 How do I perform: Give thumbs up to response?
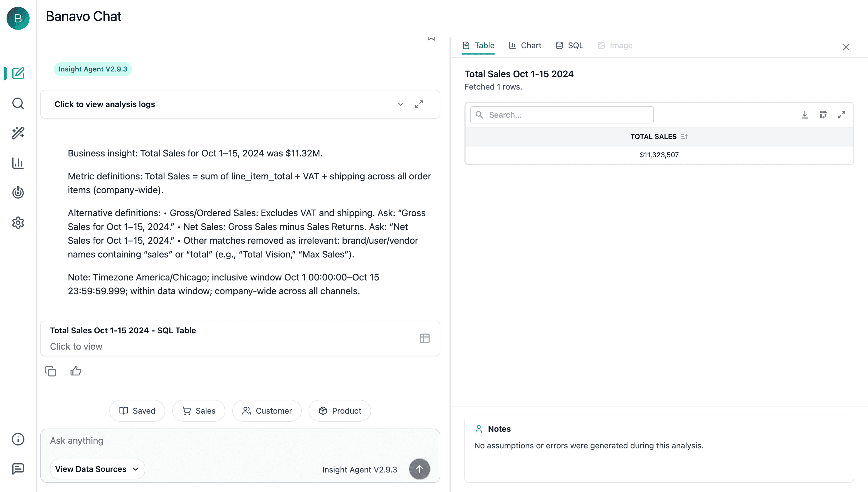click(76, 371)
